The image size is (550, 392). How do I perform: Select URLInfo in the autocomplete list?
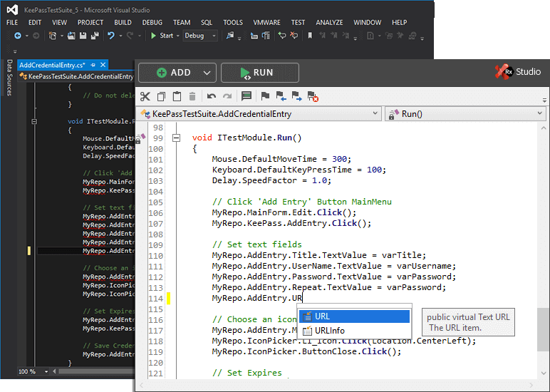[354, 331]
